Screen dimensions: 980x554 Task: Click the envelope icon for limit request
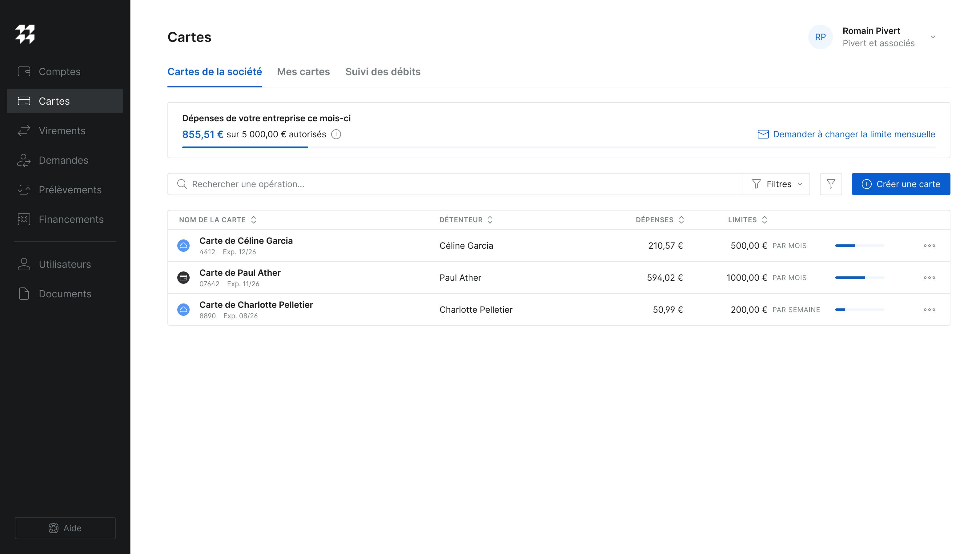pyautogui.click(x=763, y=134)
